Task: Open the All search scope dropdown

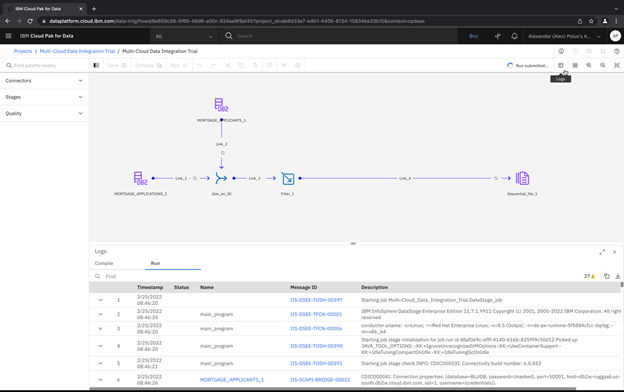Action: click(184, 36)
